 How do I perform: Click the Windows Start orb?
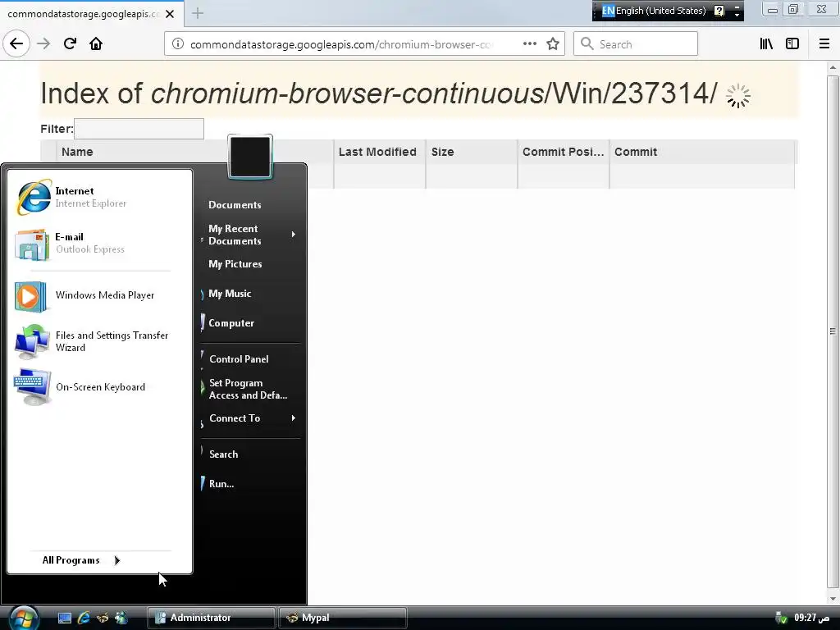point(23,619)
